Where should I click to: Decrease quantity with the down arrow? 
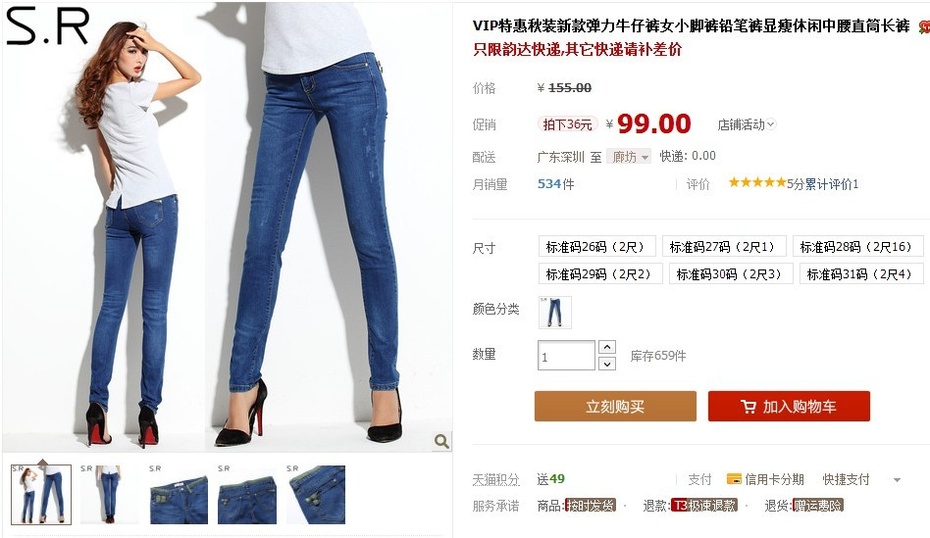(x=607, y=364)
